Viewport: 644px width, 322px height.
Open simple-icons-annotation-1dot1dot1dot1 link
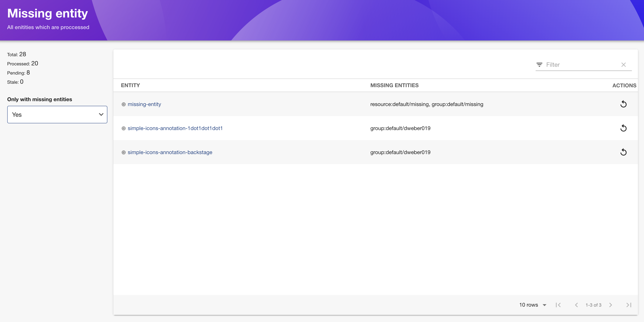coord(175,128)
